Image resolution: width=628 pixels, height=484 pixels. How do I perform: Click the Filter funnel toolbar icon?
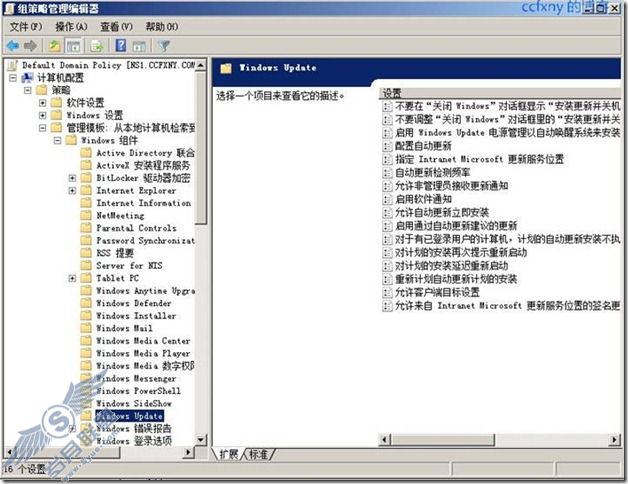point(164,46)
